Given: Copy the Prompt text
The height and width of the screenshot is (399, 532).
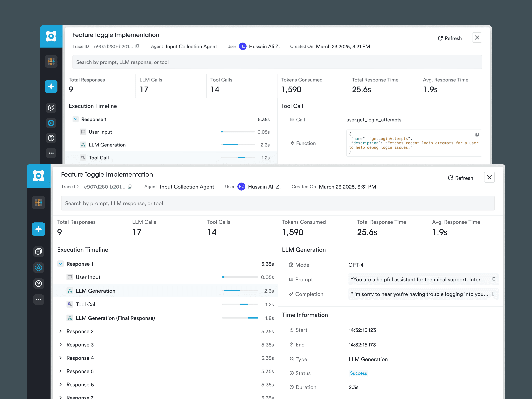Looking at the screenshot, I should click(x=493, y=279).
